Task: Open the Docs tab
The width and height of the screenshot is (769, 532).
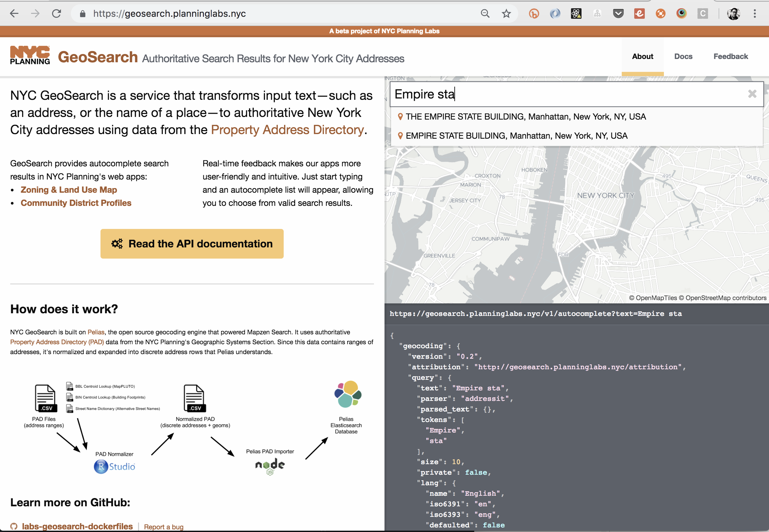Action: pos(683,56)
